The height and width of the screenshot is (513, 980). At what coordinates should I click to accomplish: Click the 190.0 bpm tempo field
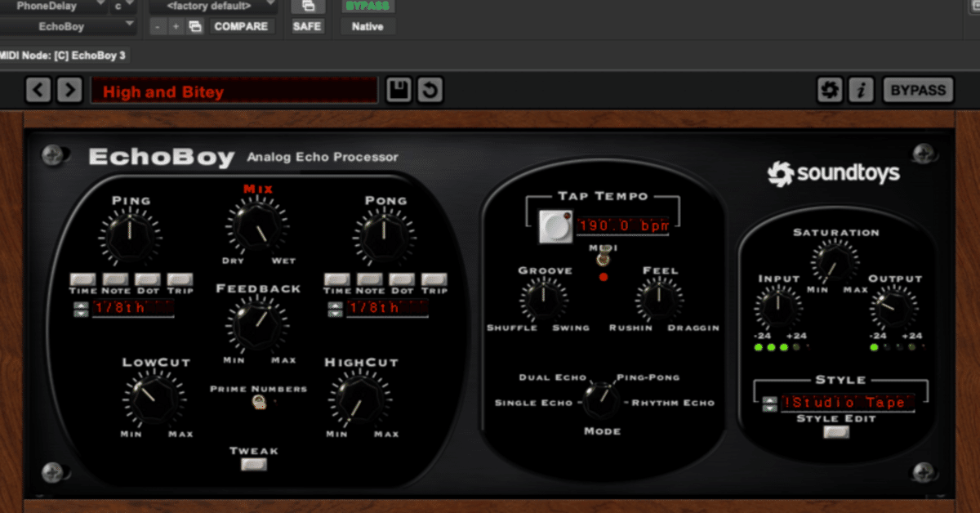click(623, 225)
